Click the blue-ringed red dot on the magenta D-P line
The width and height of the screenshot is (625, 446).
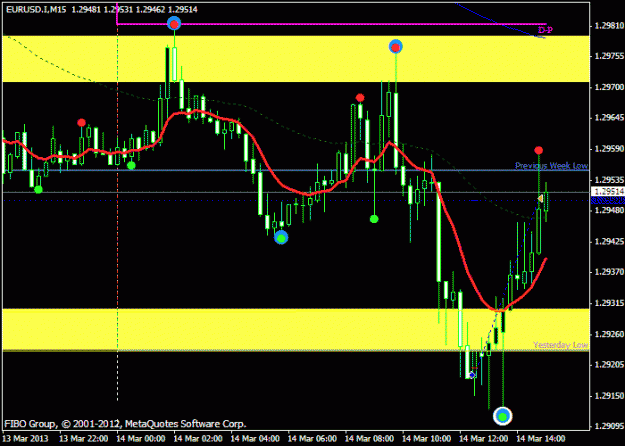coord(174,24)
